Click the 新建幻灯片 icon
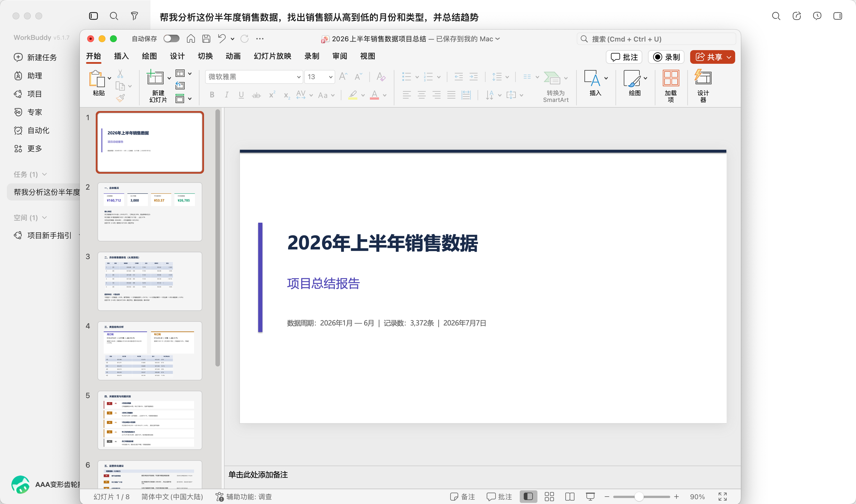 click(155, 77)
